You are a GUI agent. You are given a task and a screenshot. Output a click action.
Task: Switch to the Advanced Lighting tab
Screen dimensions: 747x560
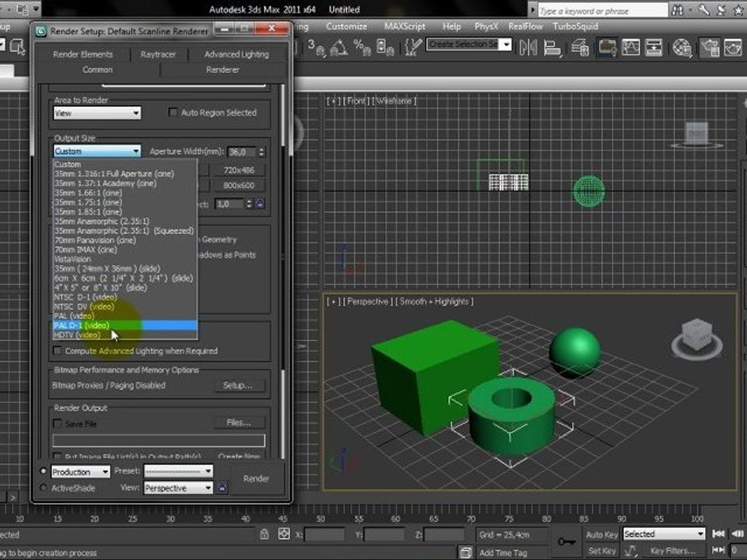pos(237,54)
